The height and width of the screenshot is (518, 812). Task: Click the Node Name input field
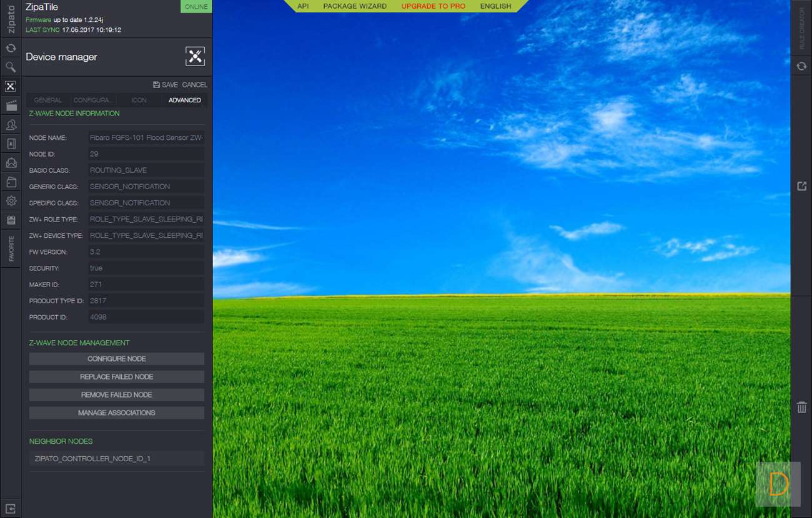(x=146, y=137)
